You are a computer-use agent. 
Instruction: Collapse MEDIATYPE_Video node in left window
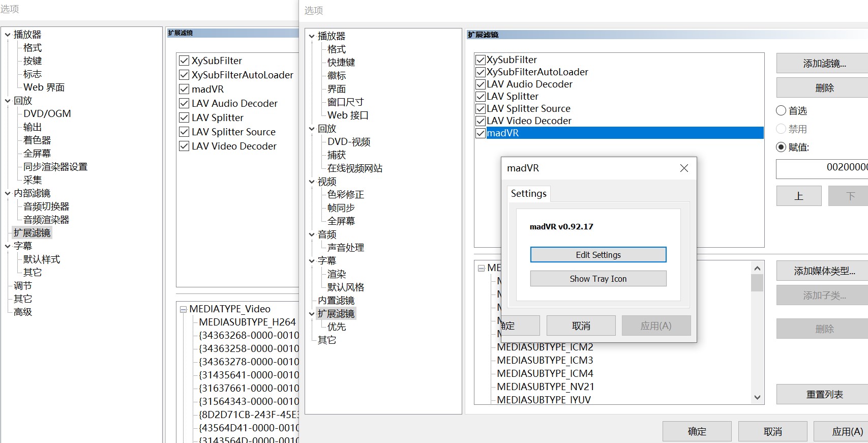click(x=183, y=309)
